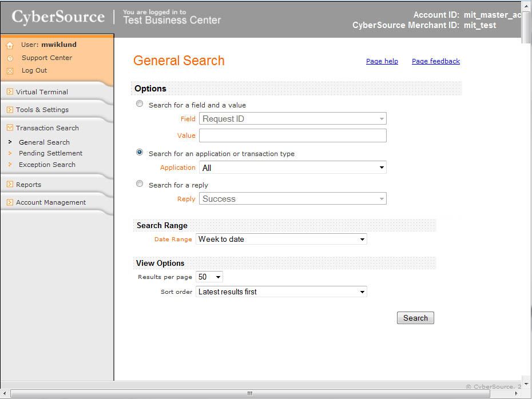This screenshot has height=399, width=532.
Task: Click the Virtual Terminal section icon
Action: point(10,92)
